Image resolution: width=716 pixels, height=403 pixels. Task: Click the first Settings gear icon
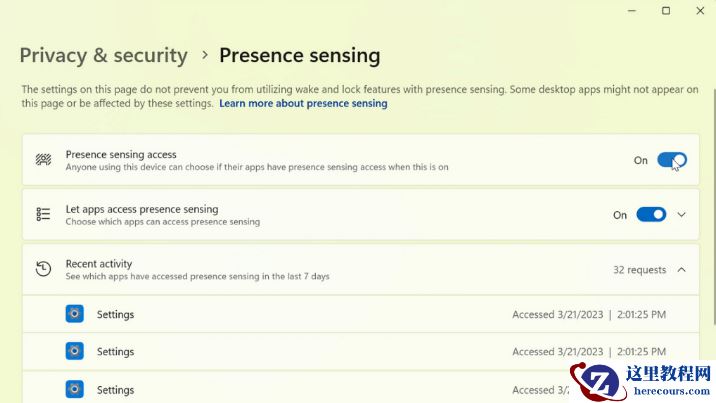point(74,314)
